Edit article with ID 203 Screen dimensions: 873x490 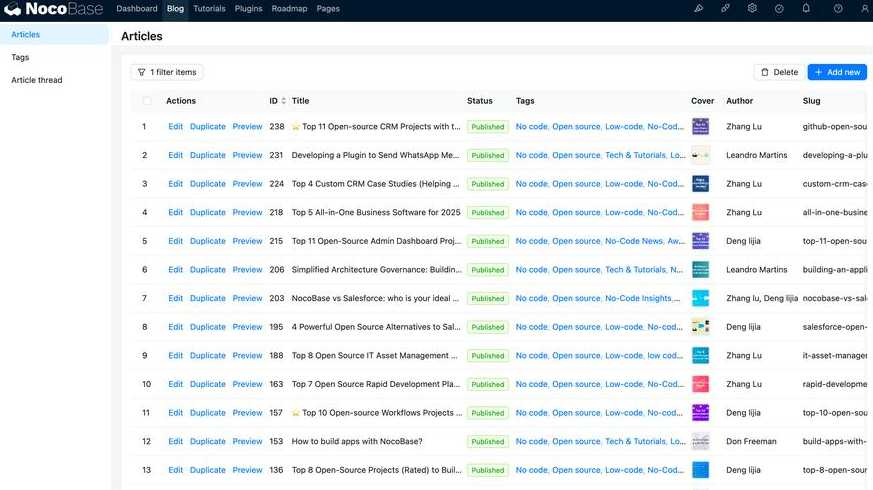pyautogui.click(x=175, y=298)
